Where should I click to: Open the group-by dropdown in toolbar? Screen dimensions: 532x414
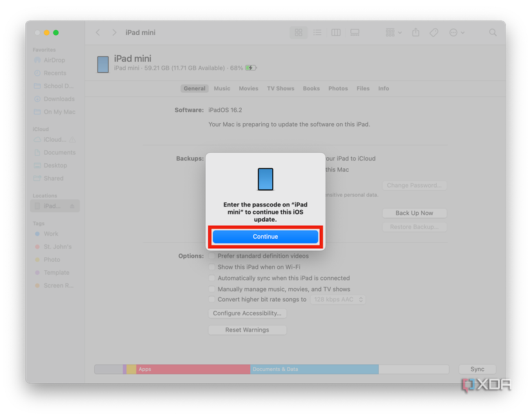393,33
